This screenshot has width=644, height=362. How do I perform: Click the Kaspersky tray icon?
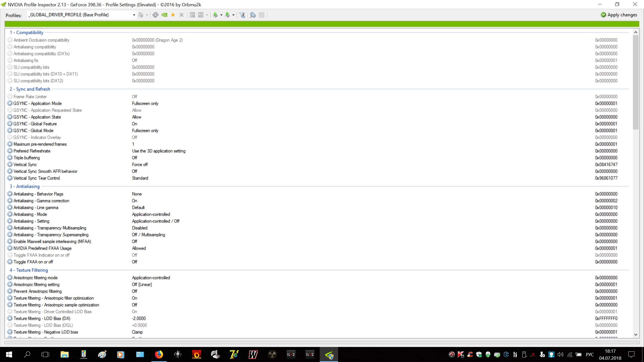click(x=461, y=354)
